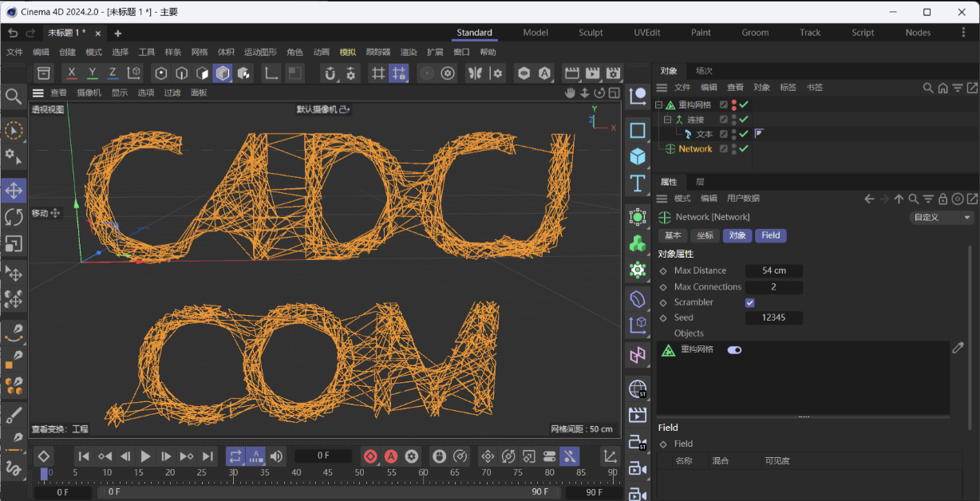Click the viewport orbit rotate icon
Screen dimensions: 980x501
pyautogui.click(x=599, y=93)
